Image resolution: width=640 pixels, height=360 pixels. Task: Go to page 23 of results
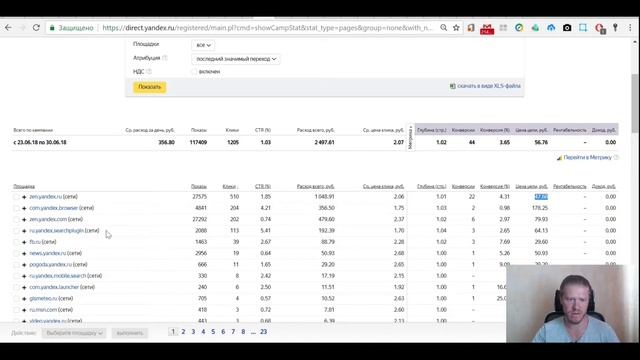(263, 332)
